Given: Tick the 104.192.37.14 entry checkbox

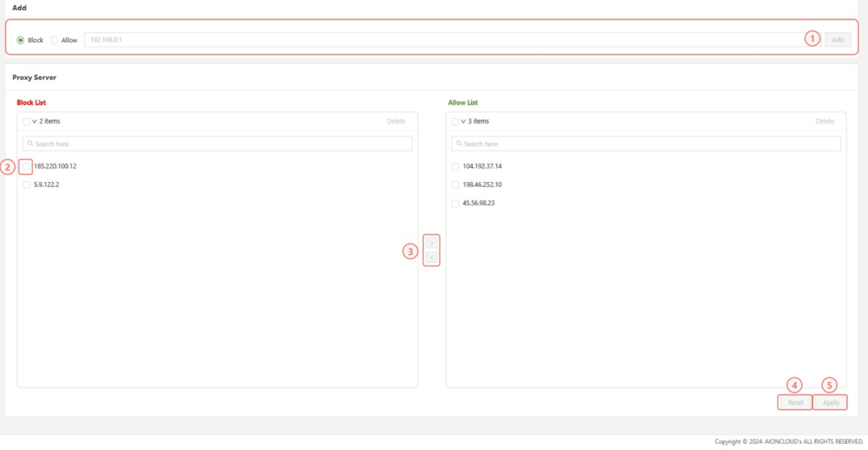Looking at the screenshot, I should point(455,167).
